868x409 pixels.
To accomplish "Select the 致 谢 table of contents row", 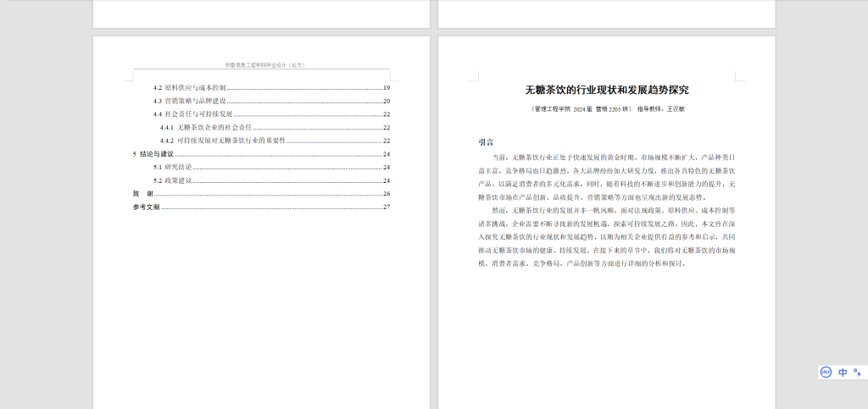I will pyautogui.click(x=262, y=194).
